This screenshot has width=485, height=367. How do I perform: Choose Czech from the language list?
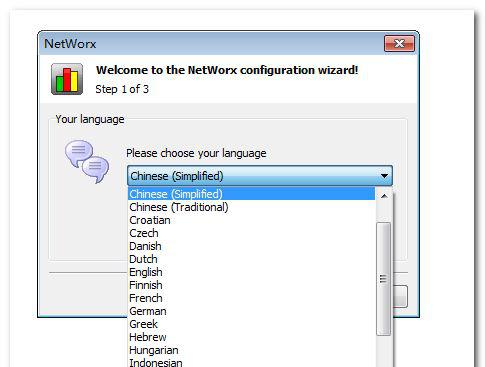pyautogui.click(x=252, y=233)
